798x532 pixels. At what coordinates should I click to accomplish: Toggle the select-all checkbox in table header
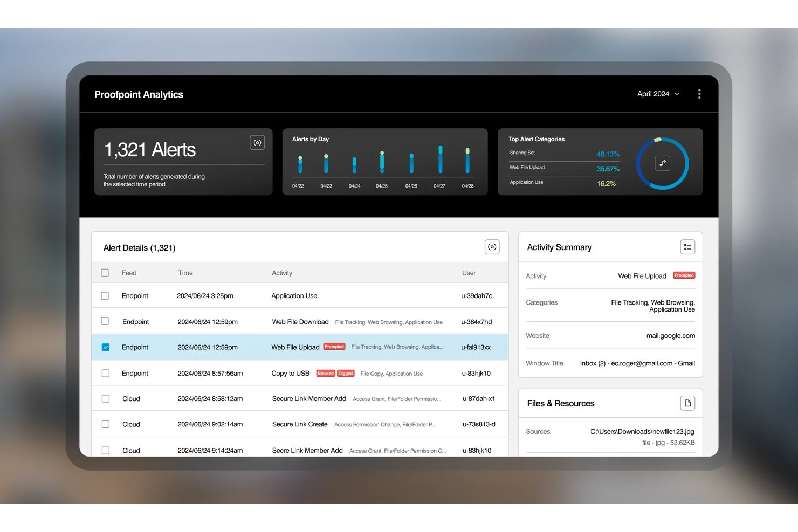[x=105, y=273]
